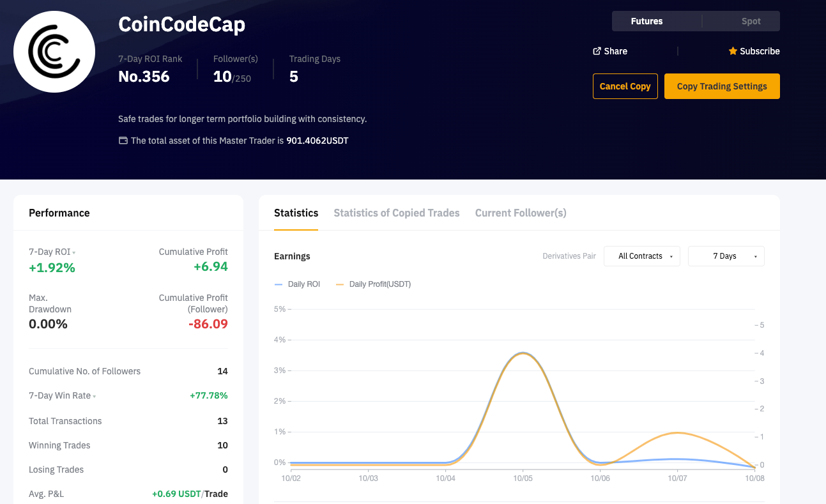Click the Subscribe star icon
This screenshot has width=826, height=504.
click(x=733, y=51)
